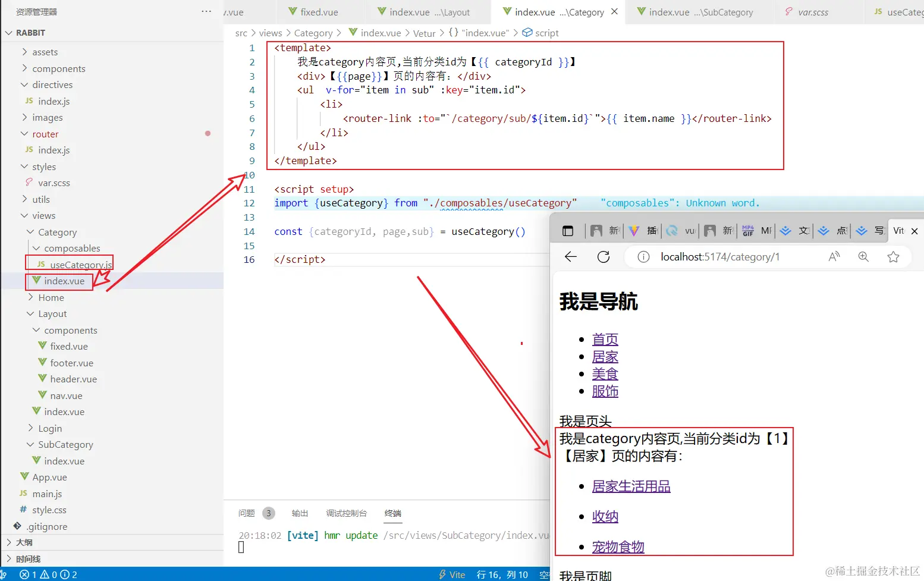924x581 pixels.
Task: Open the 输出 output panel tab
Action: (300, 513)
